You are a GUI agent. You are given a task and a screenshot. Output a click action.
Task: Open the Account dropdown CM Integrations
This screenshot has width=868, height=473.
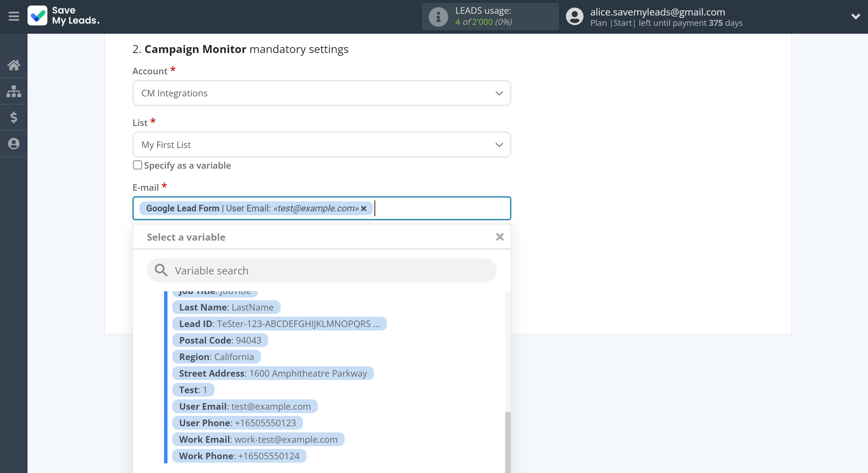click(322, 93)
